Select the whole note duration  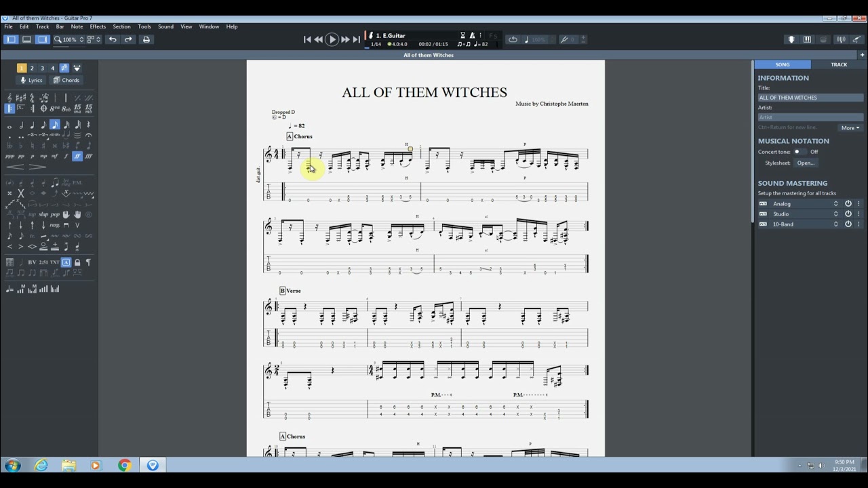(9, 125)
